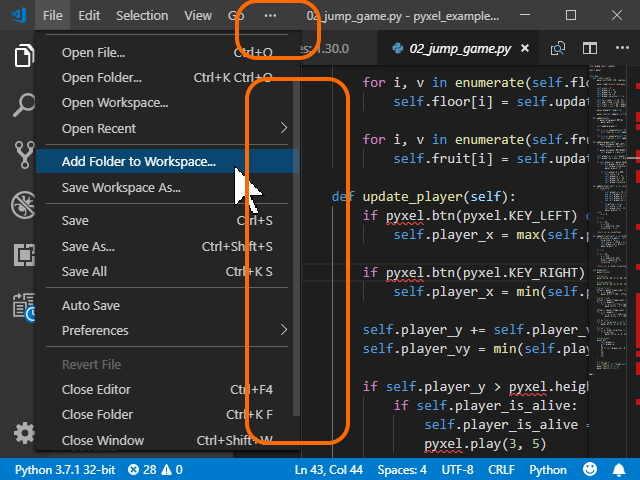Open the timeline sidebar icon with clock badge
The image size is (640, 480).
(x=24, y=307)
